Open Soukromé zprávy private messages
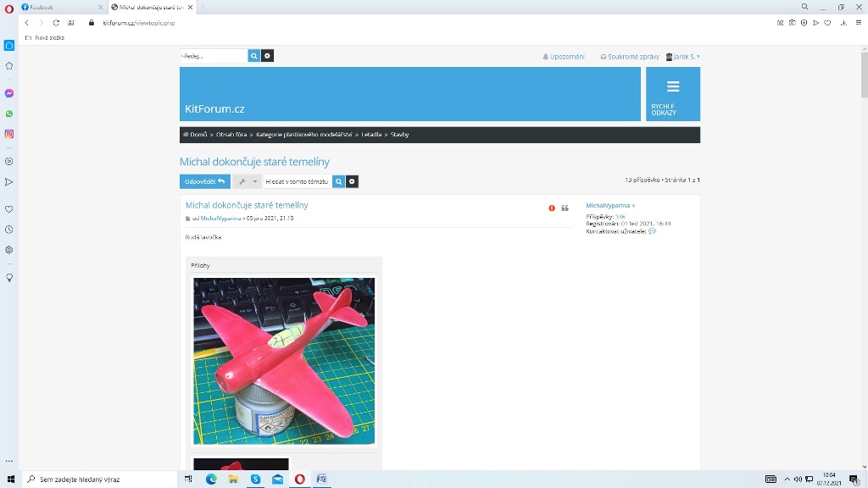Screen dimensions: 868x488 [x=630, y=57]
